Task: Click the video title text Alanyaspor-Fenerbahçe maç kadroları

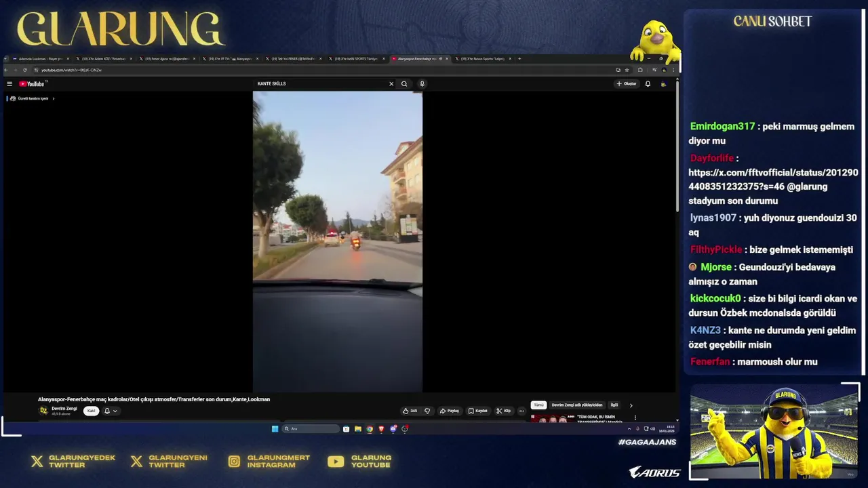Action: [x=154, y=399]
